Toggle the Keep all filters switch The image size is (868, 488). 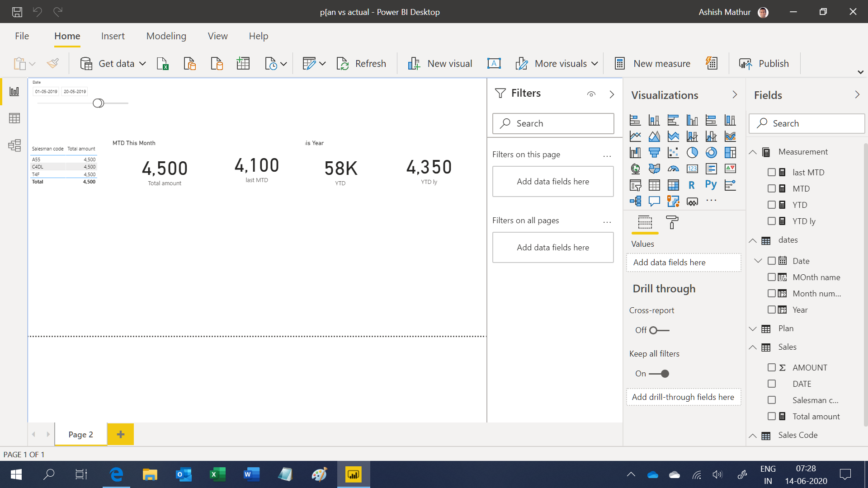click(659, 374)
